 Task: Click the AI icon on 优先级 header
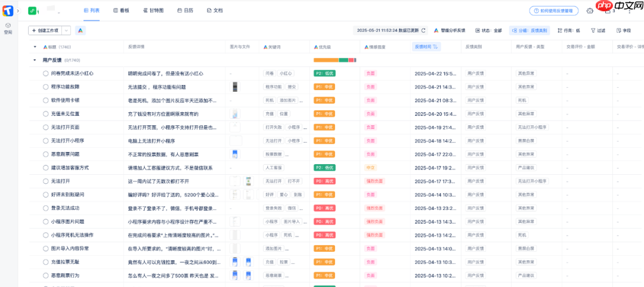[316, 47]
